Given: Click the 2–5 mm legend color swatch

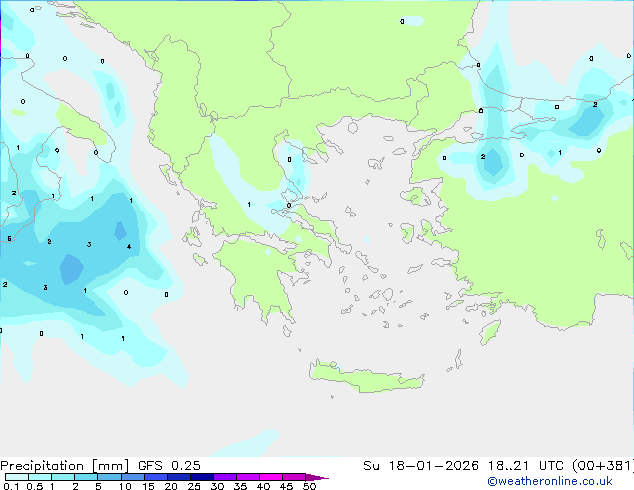Looking at the screenshot, I should click(86, 477).
